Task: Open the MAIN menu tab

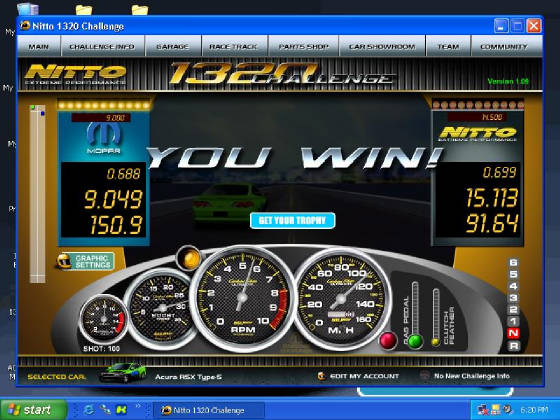Action: (x=39, y=46)
